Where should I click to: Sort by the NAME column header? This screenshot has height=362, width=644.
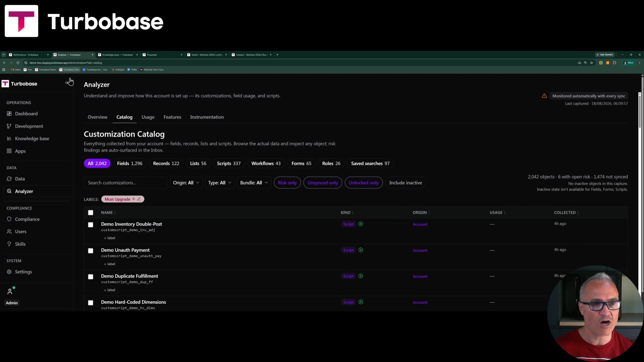click(x=108, y=213)
